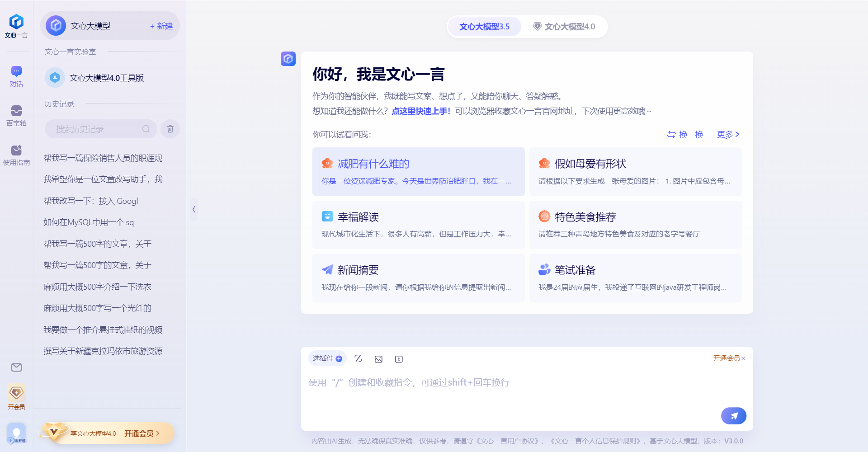Select 对话 tab in left navigation
868x452 pixels.
[x=16, y=76]
